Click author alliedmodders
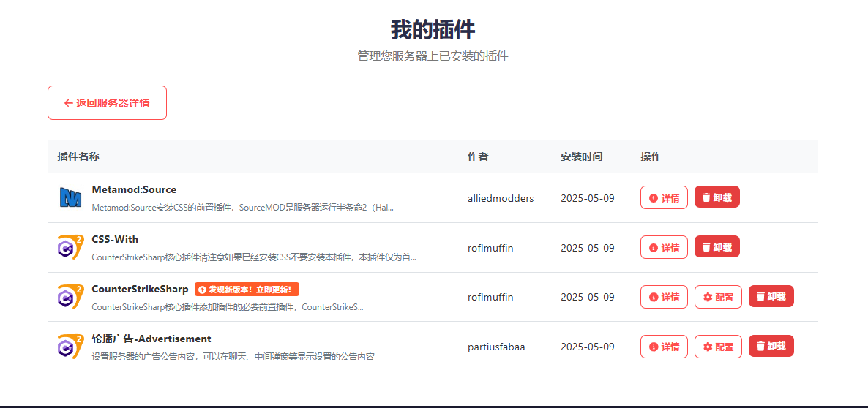868x408 pixels. 501,198
